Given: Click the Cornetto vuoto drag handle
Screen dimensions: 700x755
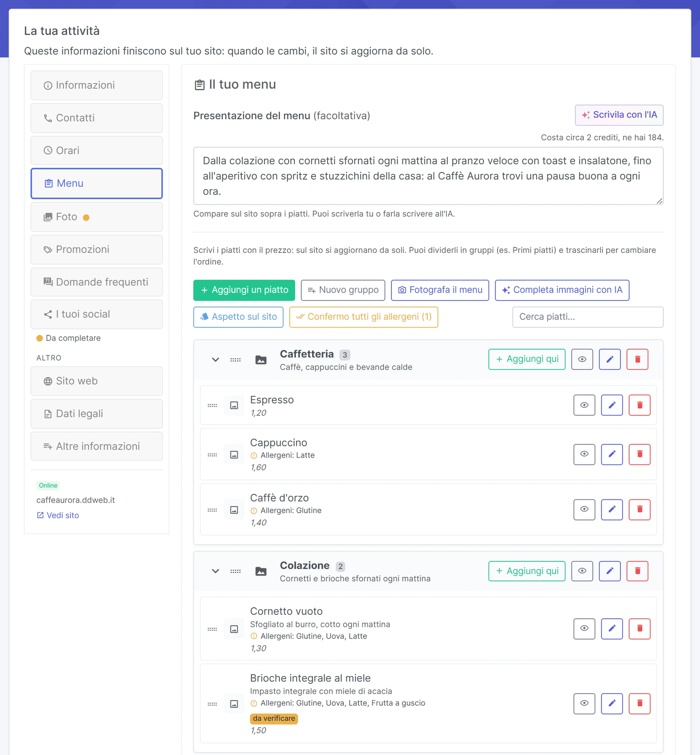Looking at the screenshot, I should tap(212, 629).
